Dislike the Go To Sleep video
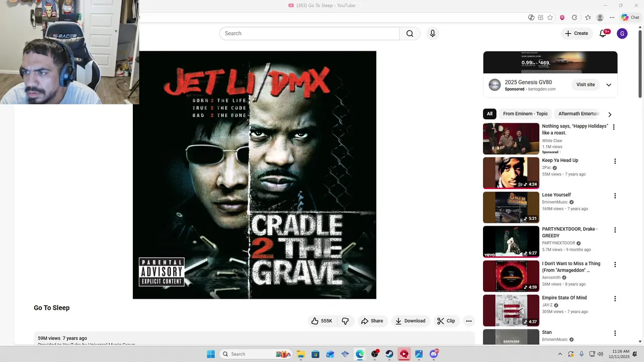 point(345,321)
